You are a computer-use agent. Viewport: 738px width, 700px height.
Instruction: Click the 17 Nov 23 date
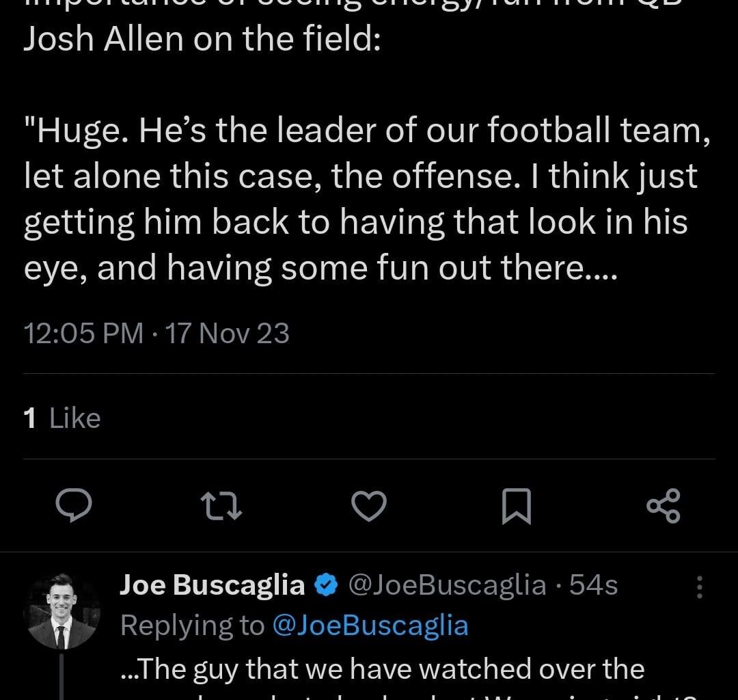point(228,334)
